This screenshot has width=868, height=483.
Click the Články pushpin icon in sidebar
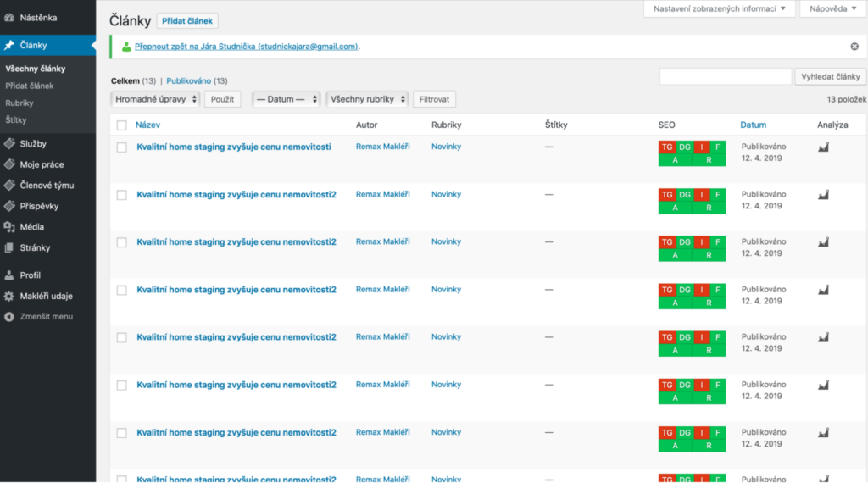pos(9,46)
